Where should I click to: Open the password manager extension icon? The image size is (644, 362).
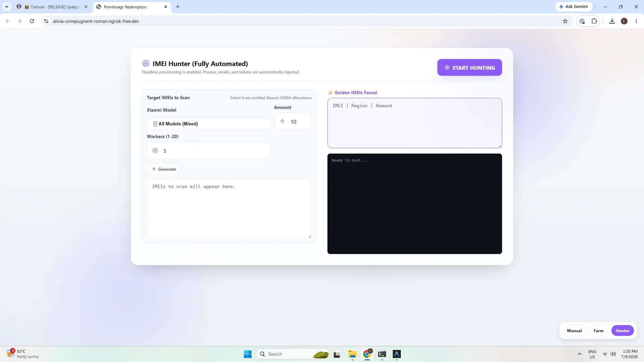click(x=582, y=21)
